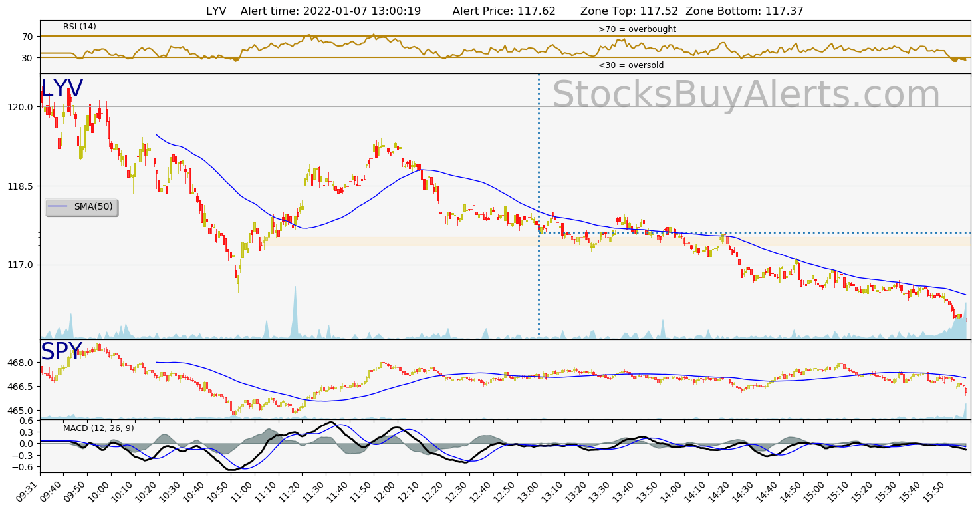
Task: Click the RSI 70 axis label
Action: tap(27, 37)
